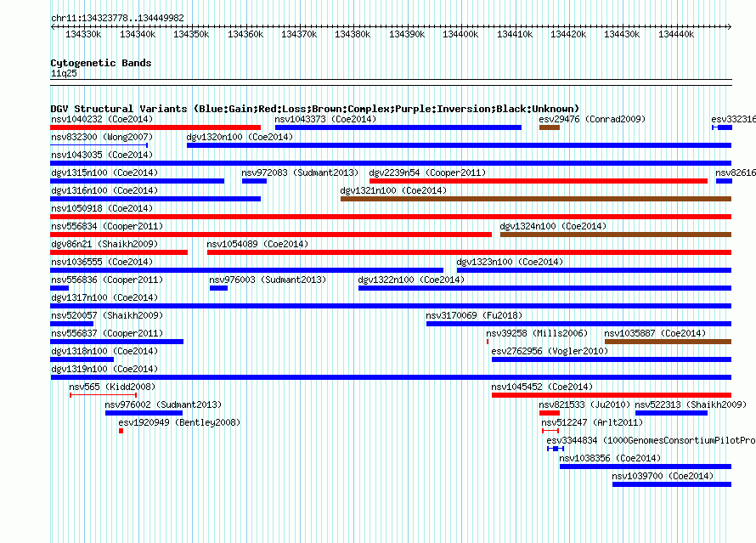Click the 134440k ruler tick label
The image size is (756, 543).
pyautogui.click(x=676, y=34)
